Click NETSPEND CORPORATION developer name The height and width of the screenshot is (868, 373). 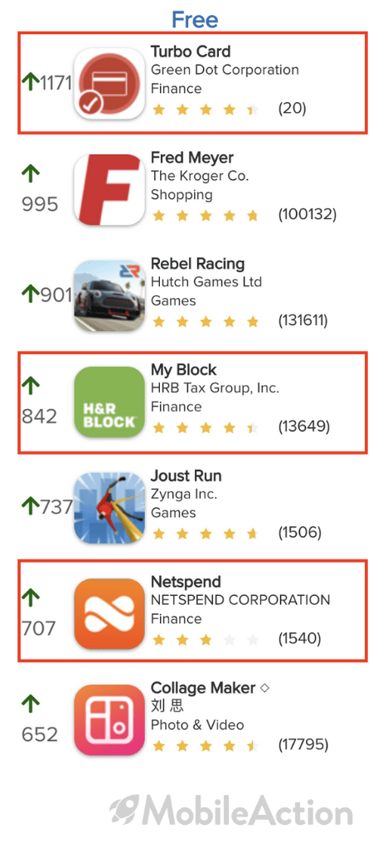[240, 600]
